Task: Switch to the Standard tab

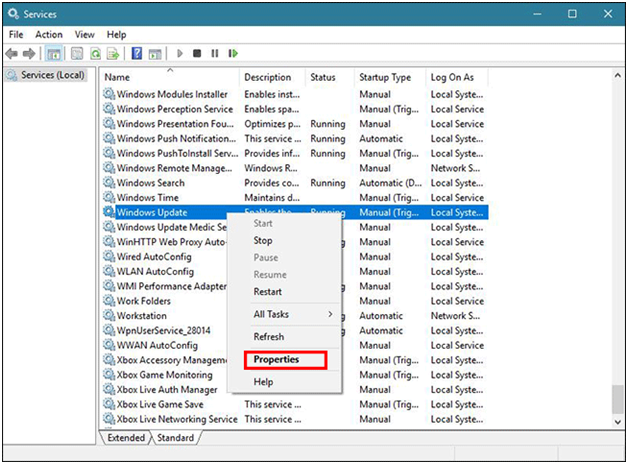Action: click(x=175, y=438)
